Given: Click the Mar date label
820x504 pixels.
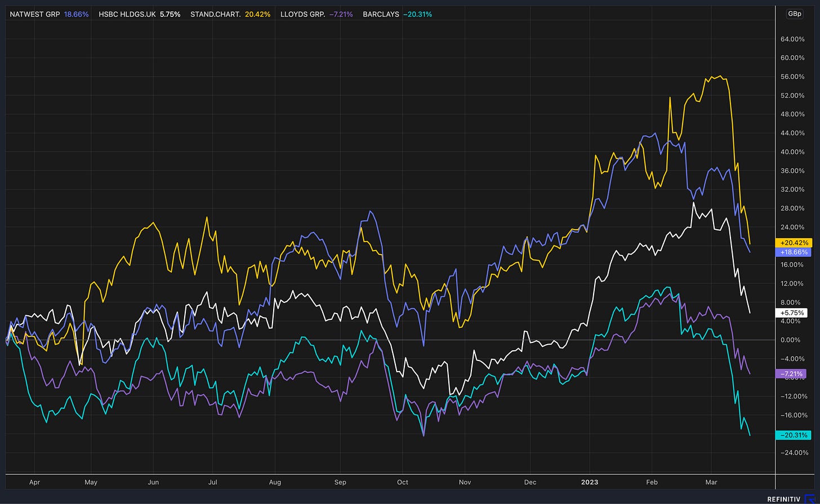Looking at the screenshot, I should tap(711, 483).
